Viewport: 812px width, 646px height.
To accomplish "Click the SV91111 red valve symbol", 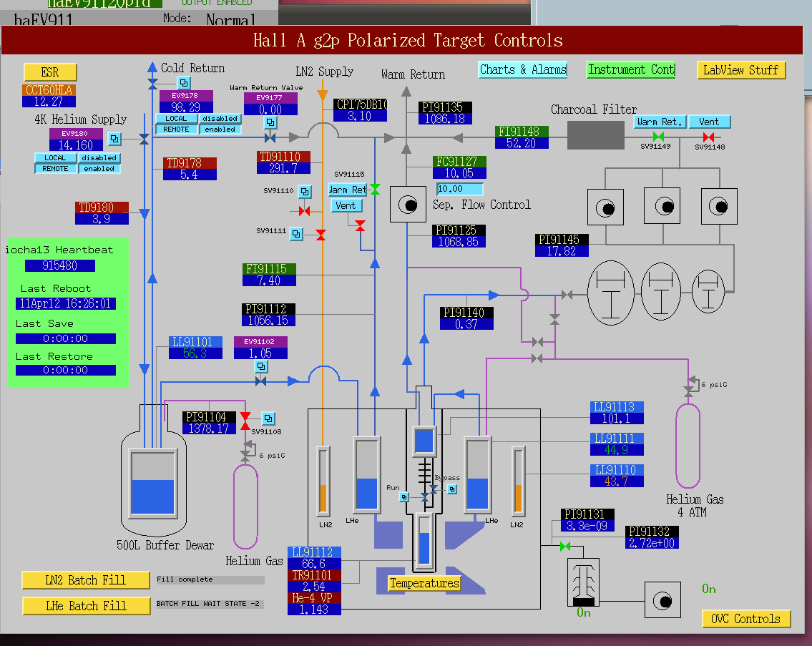I will [321, 235].
